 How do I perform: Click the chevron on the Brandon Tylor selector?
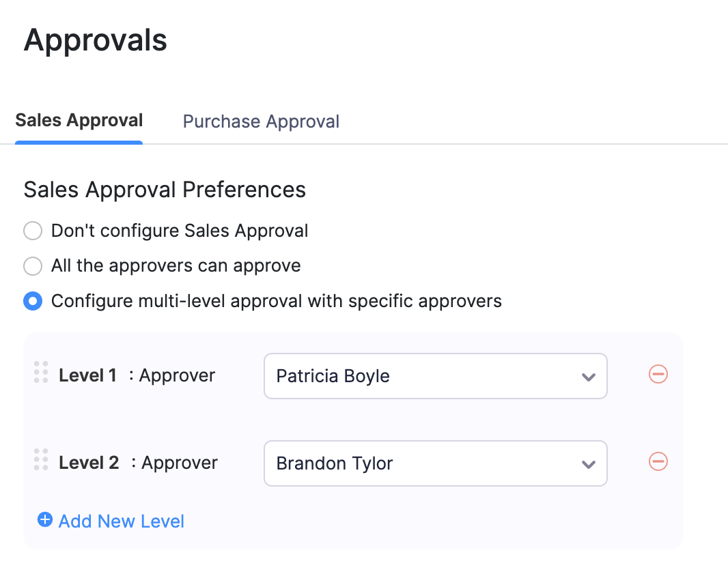coord(588,463)
